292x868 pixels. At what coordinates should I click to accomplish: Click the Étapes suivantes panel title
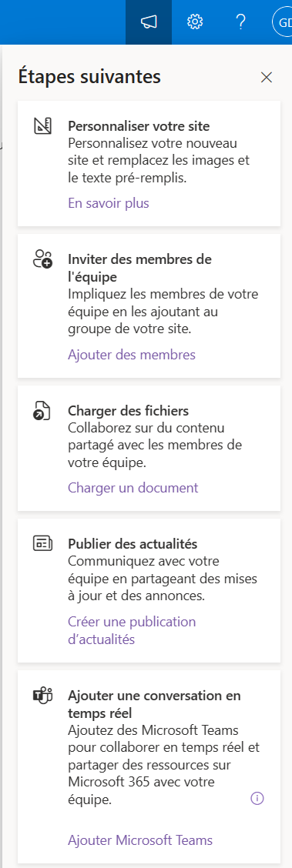[90, 76]
